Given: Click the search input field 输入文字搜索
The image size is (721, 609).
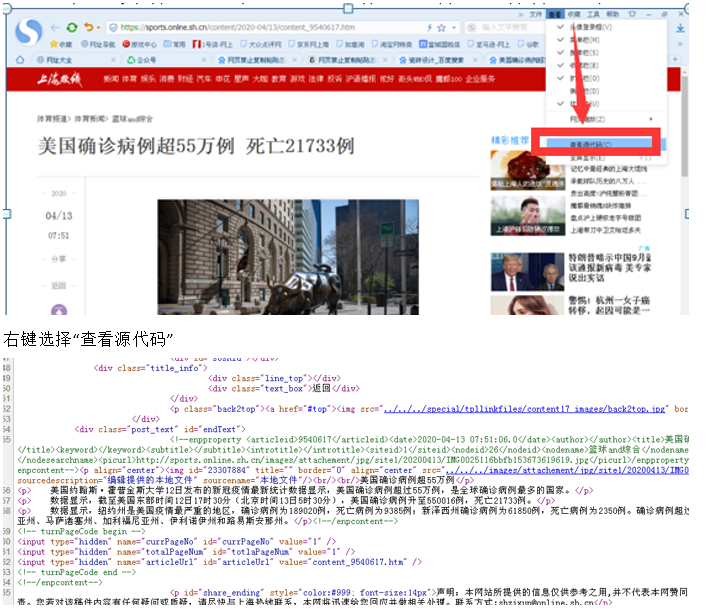Looking at the screenshot, I should pyautogui.click(x=504, y=28).
